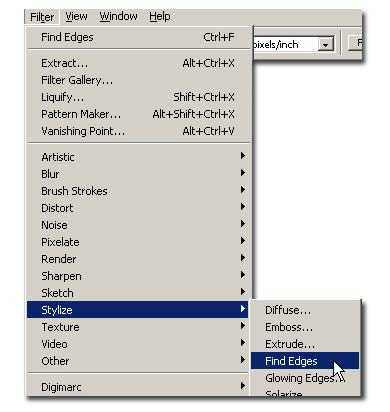Expand the Blur filter submenu

click(139, 174)
